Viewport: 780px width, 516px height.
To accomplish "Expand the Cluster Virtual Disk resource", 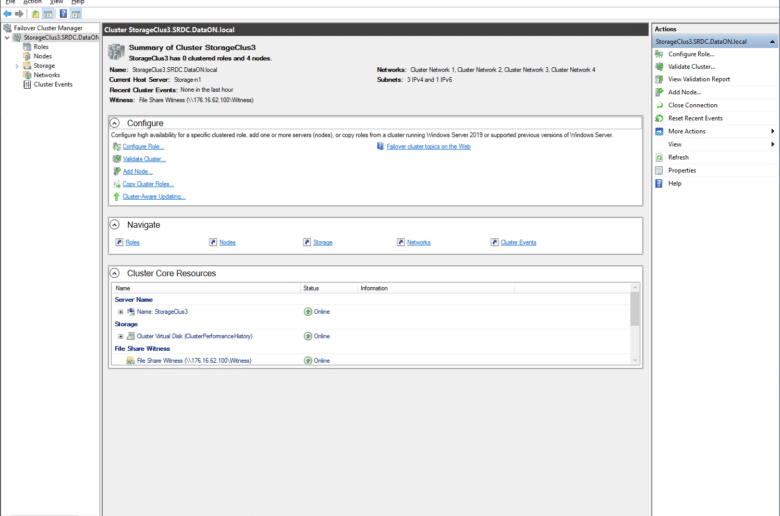I will coord(120,336).
